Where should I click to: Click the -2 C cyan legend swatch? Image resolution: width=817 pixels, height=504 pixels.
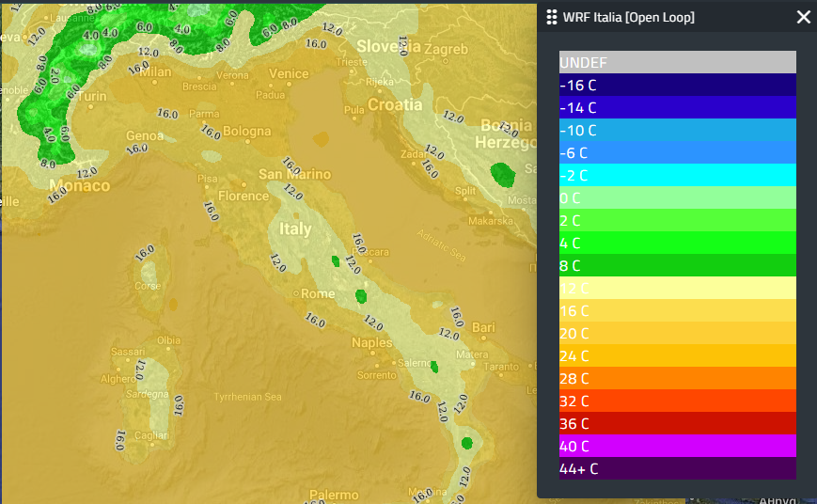coord(677,175)
